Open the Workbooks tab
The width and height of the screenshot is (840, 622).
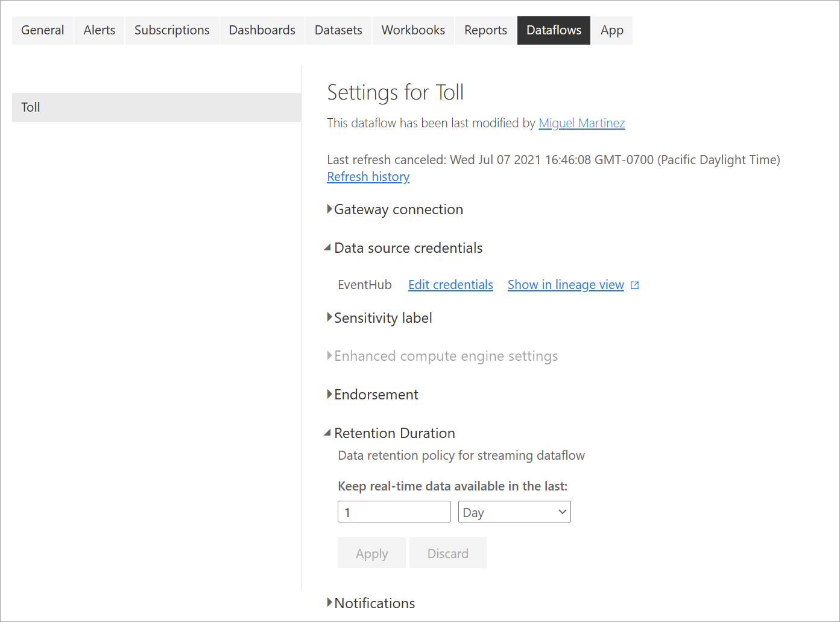coord(412,30)
